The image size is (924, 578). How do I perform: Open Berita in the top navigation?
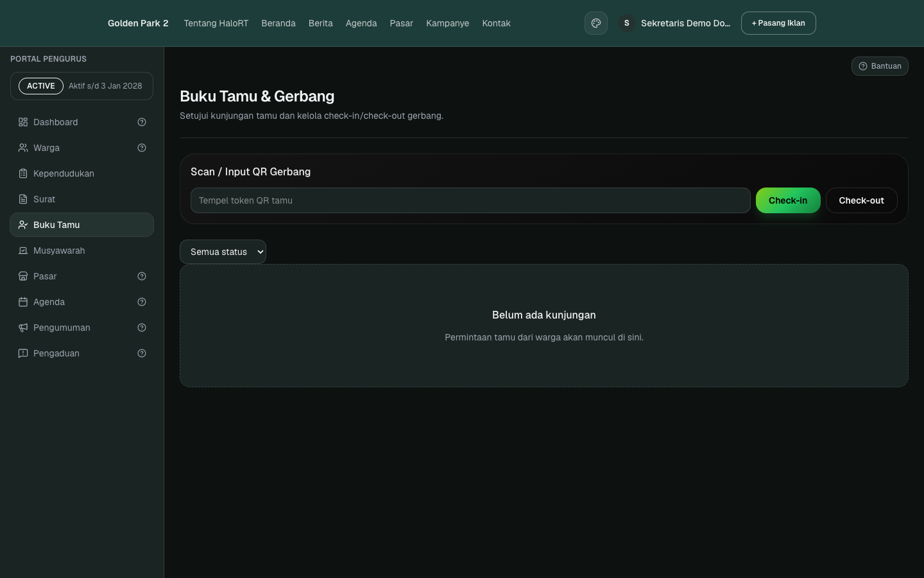click(x=321, y=23)
